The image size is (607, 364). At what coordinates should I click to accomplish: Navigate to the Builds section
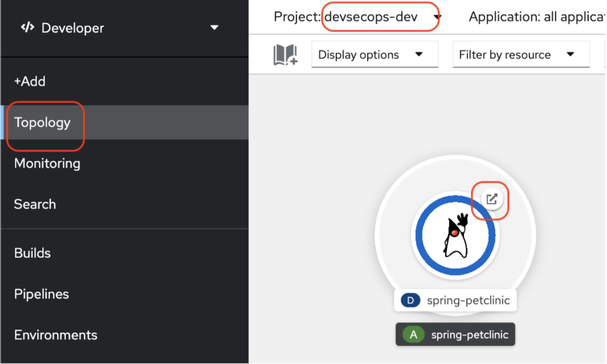coord(32,253)
